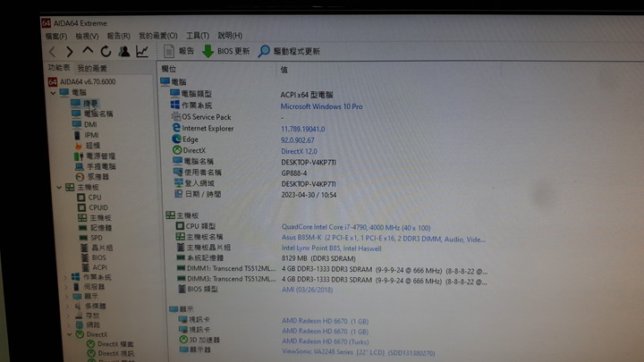Open the AMI (03/26/2018) BIOS link

tap(307, 290)
